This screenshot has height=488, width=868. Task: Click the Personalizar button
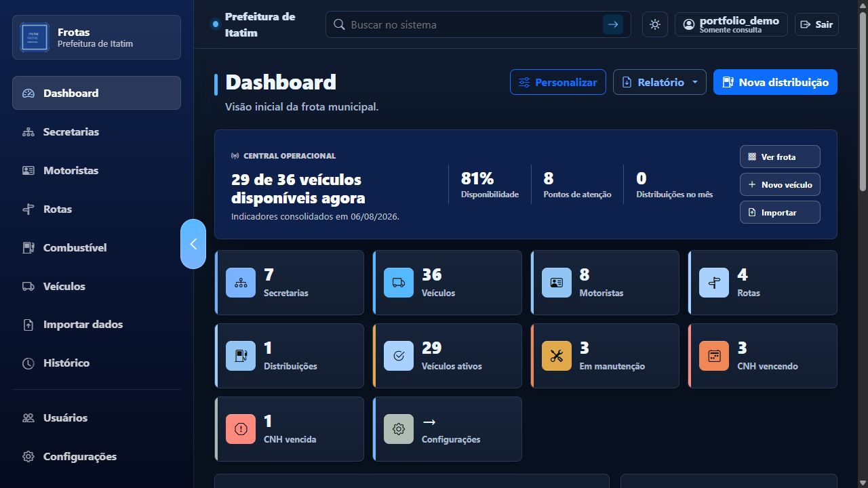pyautogui.click(x=558, y=82)
